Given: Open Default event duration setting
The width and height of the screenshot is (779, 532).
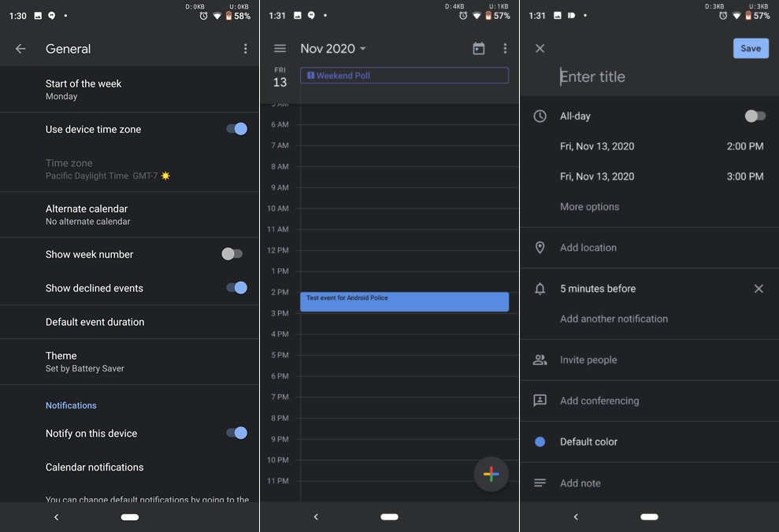Looking at the screenshot, I should (x=95, y=322).
